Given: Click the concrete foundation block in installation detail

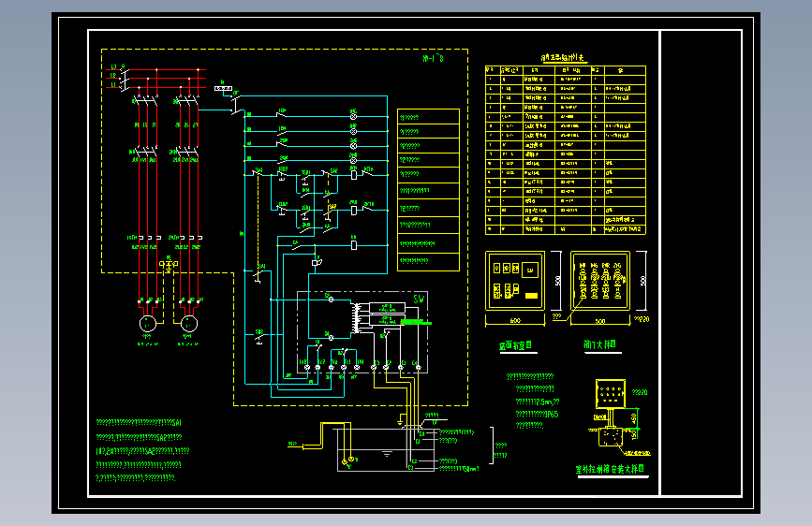Looking at the screenshot, I should click(611, 437).
